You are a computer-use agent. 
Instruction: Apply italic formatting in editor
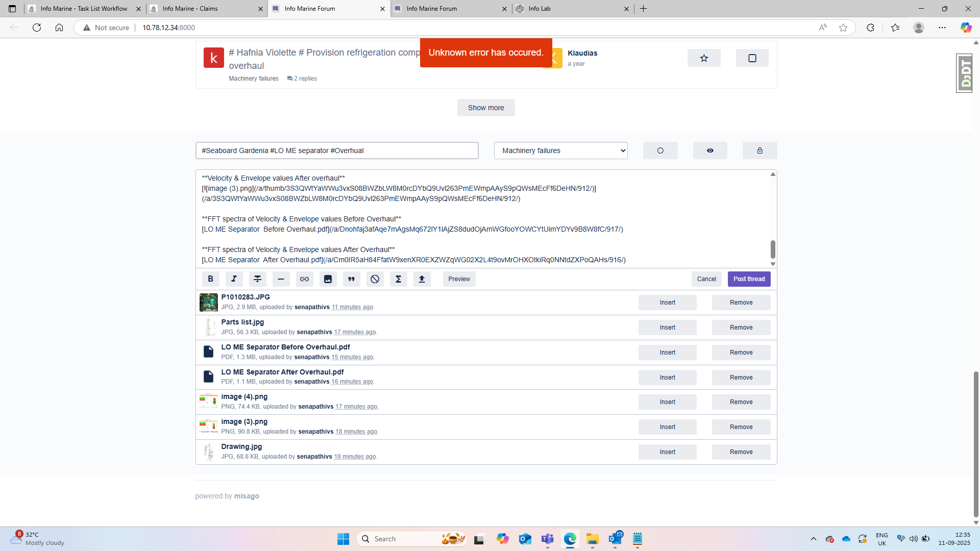234,279
